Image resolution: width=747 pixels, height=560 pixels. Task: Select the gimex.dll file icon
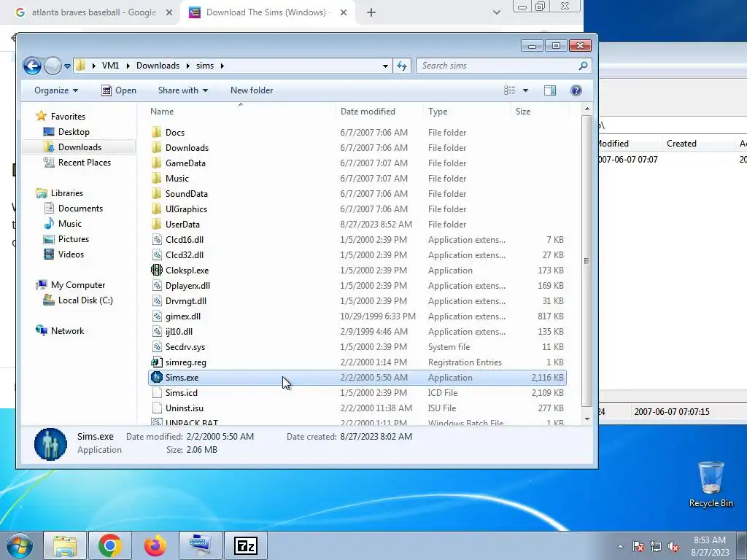(x=156, y=316)
